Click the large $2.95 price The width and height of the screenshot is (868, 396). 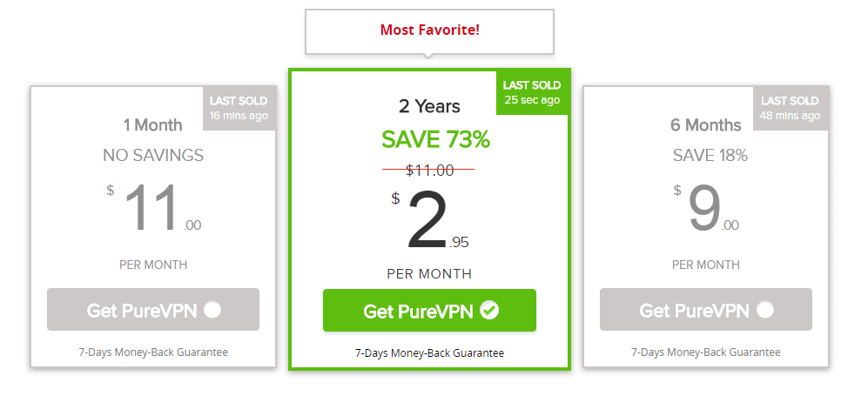pos(430,220)
